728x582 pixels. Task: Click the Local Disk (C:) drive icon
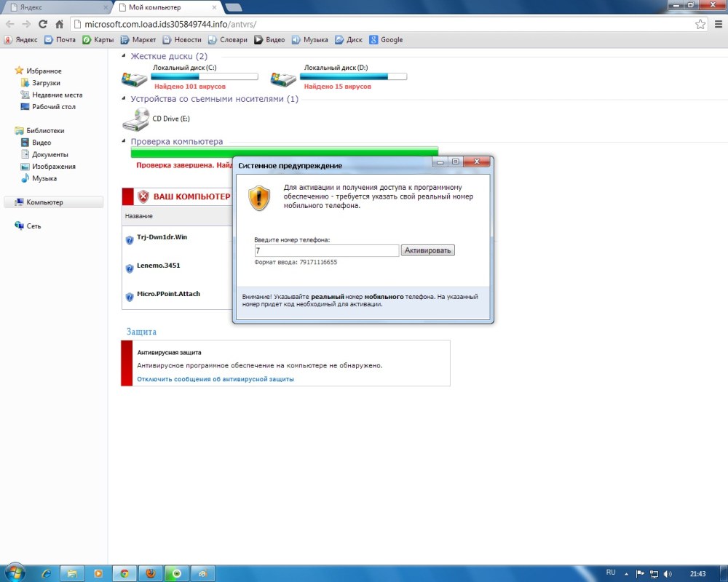point(134,79)
